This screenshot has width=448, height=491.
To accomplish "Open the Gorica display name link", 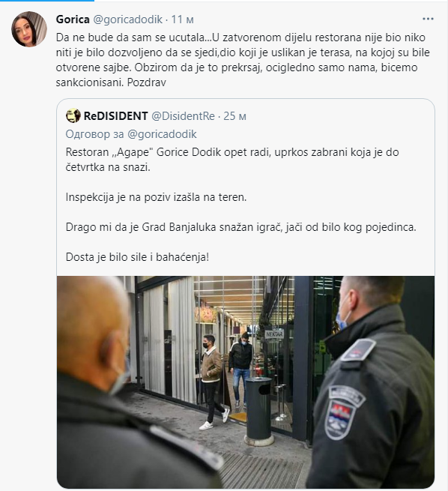I will click(x=73, y=19).
